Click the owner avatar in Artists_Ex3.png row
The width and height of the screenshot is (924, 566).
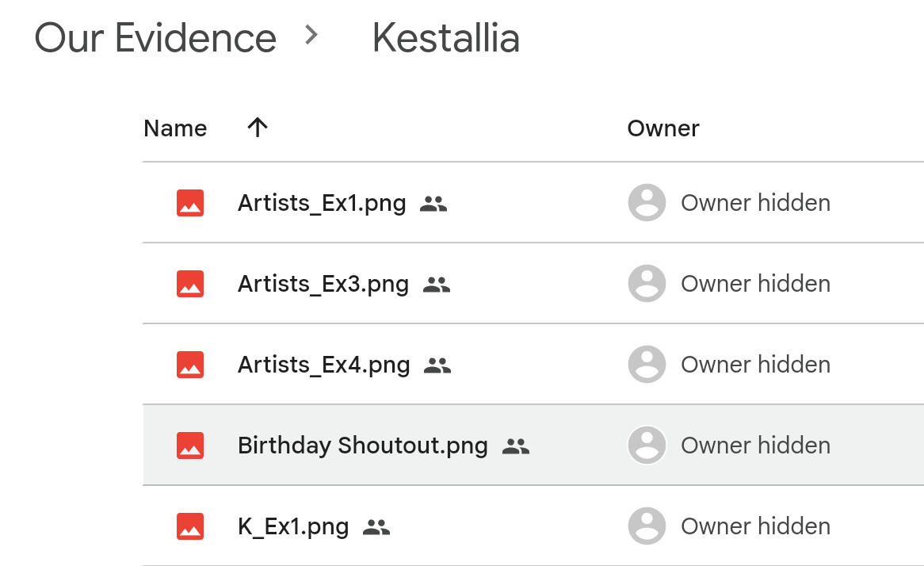(x=647, y=284)
